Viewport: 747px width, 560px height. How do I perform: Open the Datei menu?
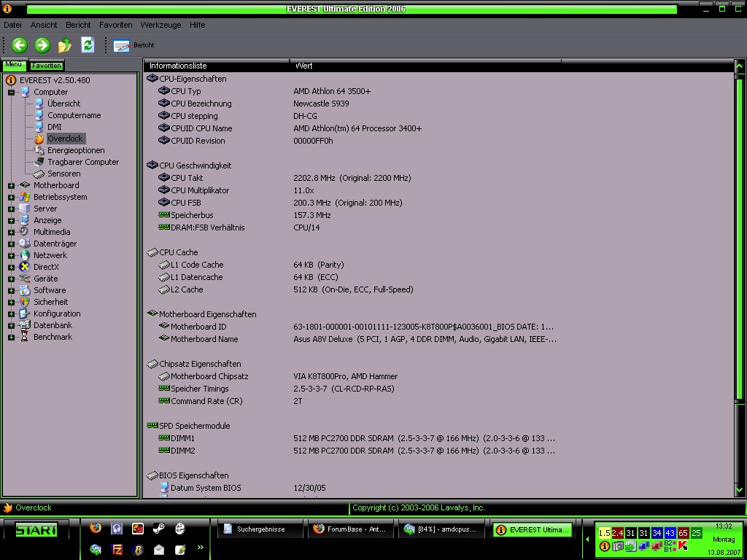point(13,25)
